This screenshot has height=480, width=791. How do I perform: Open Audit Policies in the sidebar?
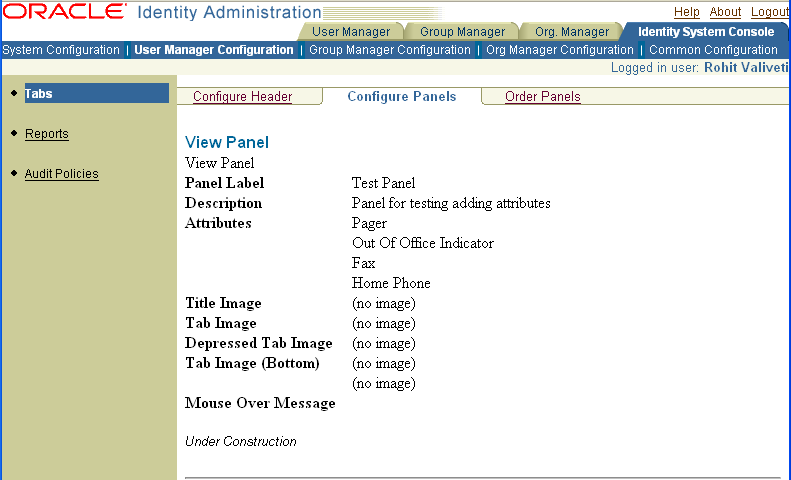coord(62,173)
